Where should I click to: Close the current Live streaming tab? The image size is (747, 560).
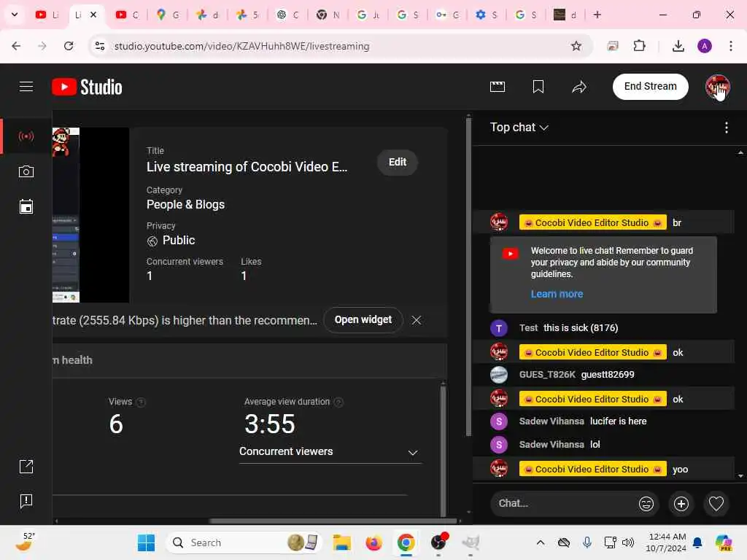point(93,15)
